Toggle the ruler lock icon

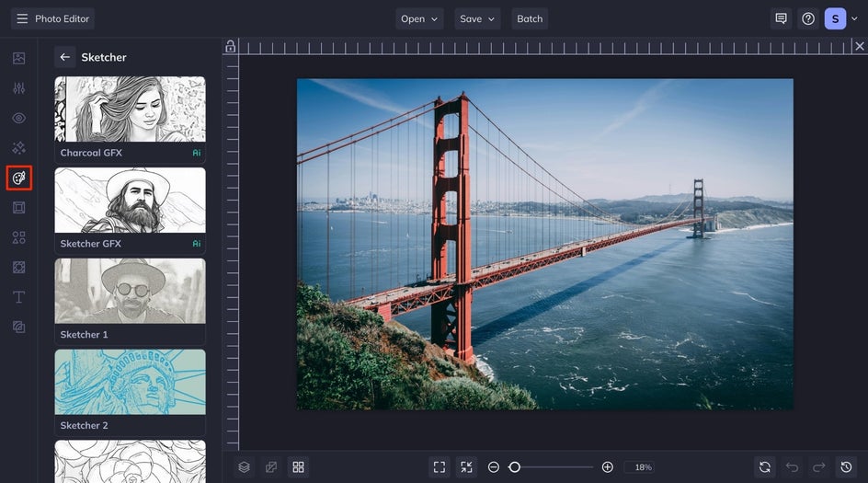click(230, 47)
